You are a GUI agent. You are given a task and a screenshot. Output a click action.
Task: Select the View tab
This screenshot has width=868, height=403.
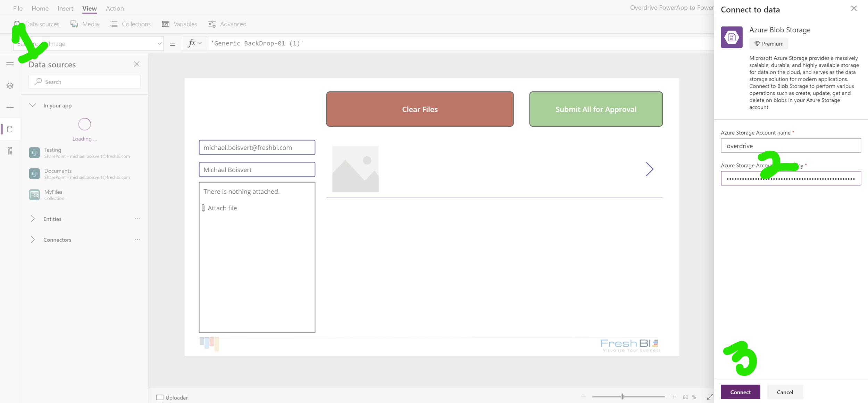pyautogui.click(x=90, y=8)
